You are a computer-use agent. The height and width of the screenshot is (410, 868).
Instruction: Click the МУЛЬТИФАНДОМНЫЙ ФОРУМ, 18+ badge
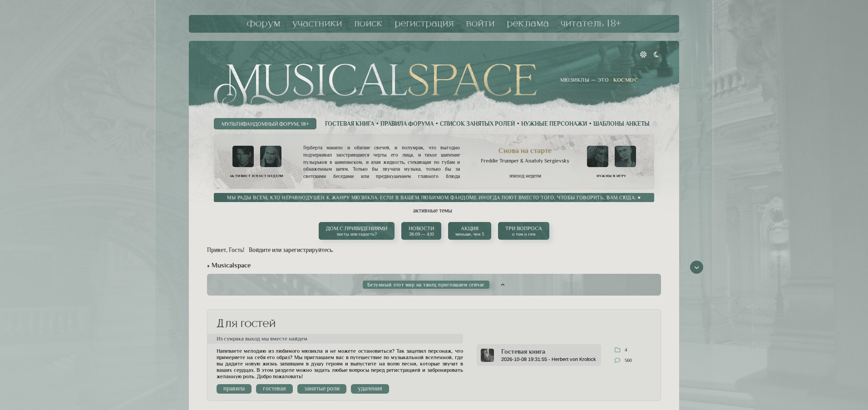pos(265,123)
